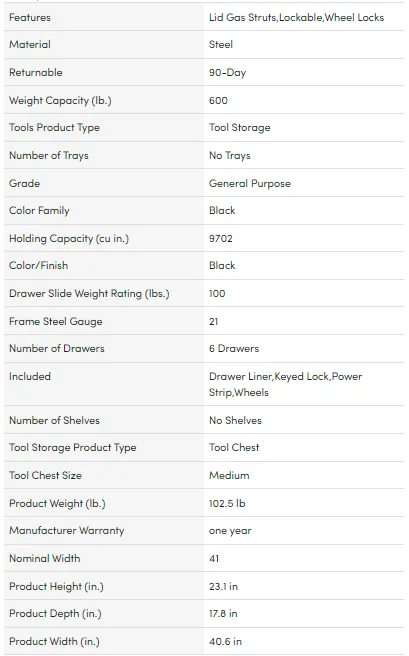The height and width of the screenshot is (656, 409).
Task: Select the 102.5 lb product weight value
Action: pyautogui.click(x=227, y=503)
